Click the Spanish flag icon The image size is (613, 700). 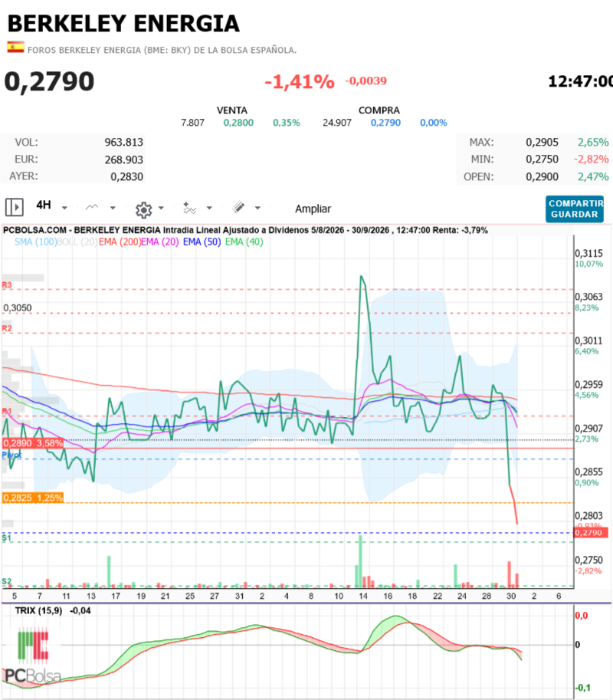[x=15, y=48]
